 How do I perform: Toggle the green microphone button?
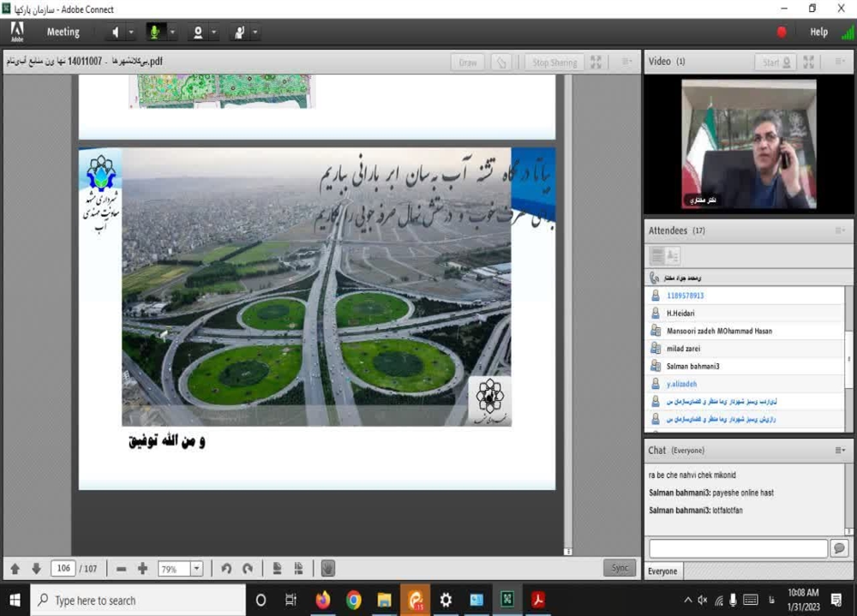point(155,33)
